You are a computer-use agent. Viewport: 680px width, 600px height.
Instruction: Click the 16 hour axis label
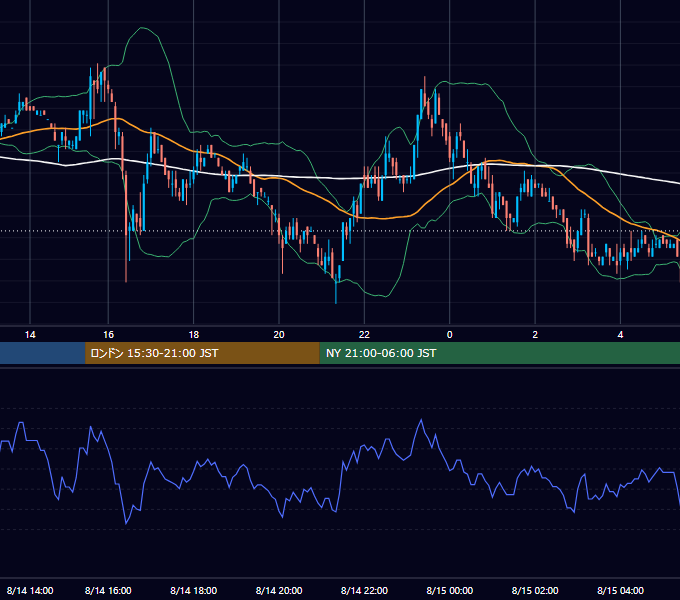(x=108, y=335)
